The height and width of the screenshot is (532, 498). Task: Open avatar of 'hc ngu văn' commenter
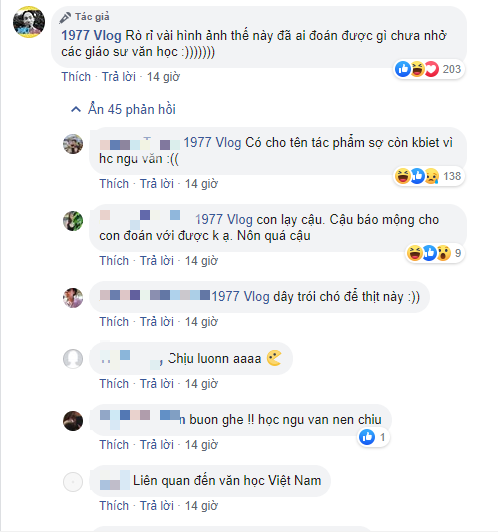[x=73, y=144]
